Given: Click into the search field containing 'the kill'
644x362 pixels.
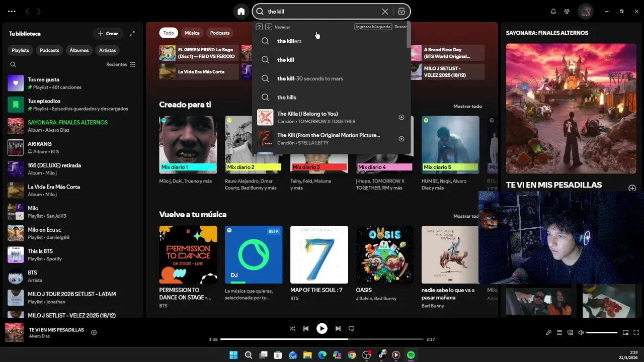Looking at the screenshot, I should point(322,12).
